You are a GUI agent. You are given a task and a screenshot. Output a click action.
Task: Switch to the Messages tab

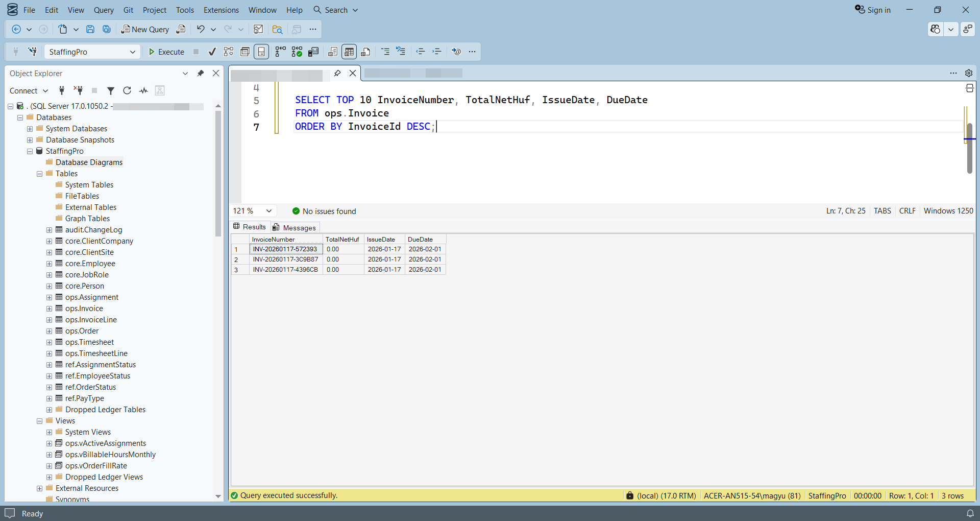(x=295, y=227)
